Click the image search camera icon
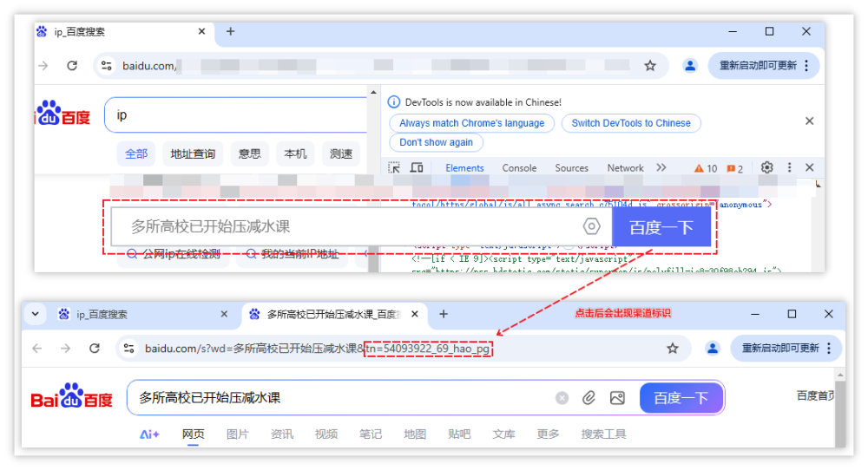The image size is (868, 470). click(617, 398)
